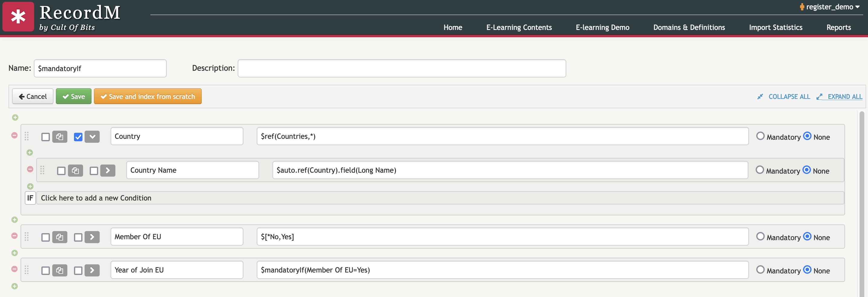The height and width of the screenshot is (297, 868).
Task: Duplicate the Country Name field
Action: [x=76, y=171]
